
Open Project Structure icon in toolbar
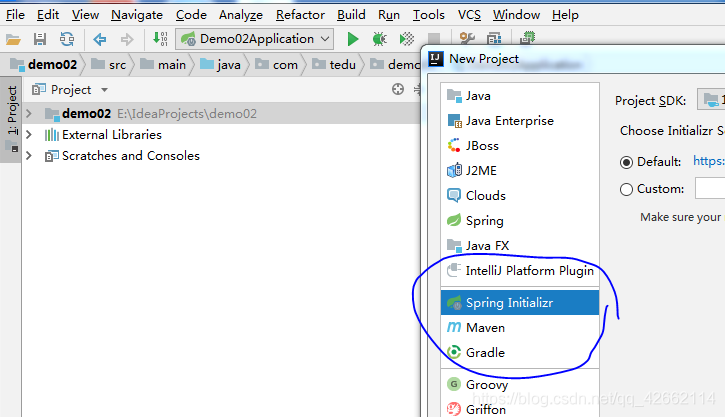point(494,39)
